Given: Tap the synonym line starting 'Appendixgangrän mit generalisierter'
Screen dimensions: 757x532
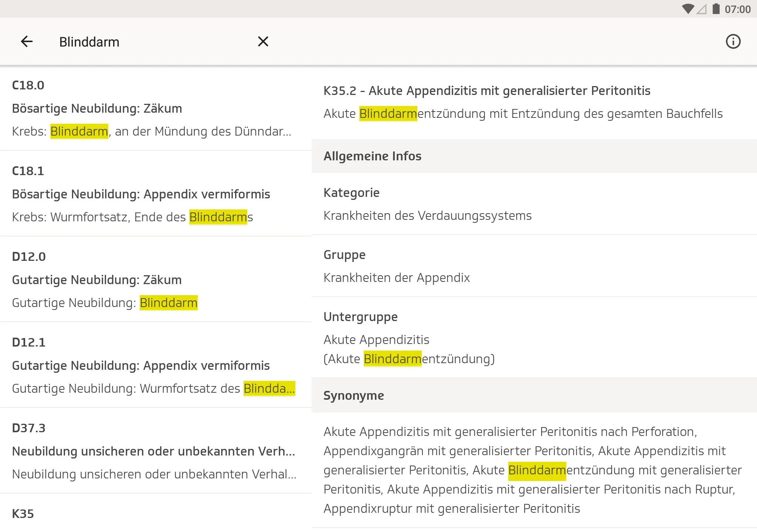Looking at the screenshot, I should coord(525,451).
